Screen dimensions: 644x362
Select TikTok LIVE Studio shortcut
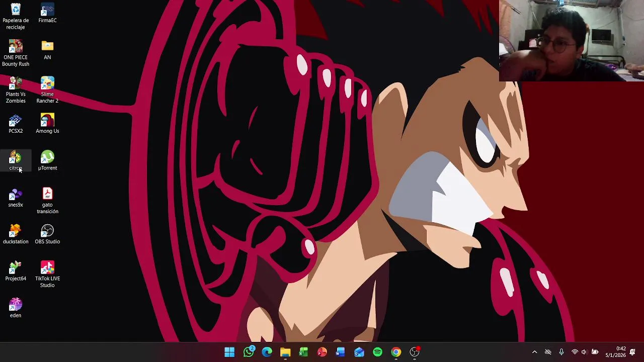47,275
